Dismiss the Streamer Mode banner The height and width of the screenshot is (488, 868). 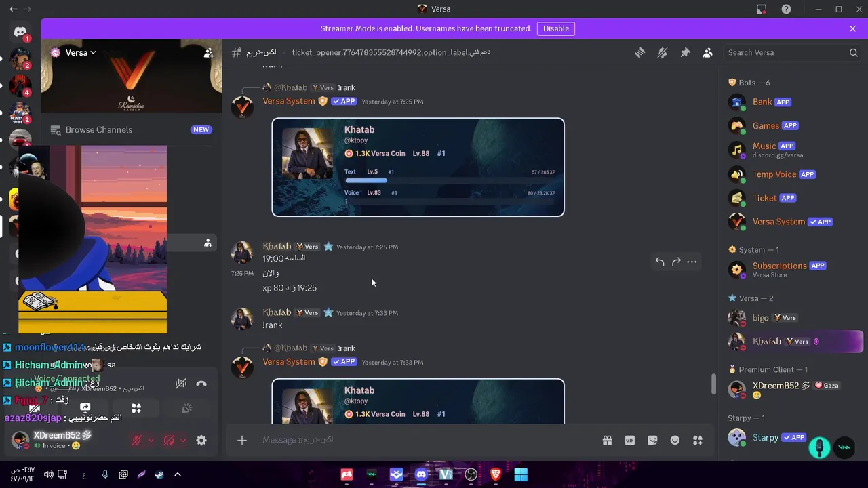tap(852, 28)
